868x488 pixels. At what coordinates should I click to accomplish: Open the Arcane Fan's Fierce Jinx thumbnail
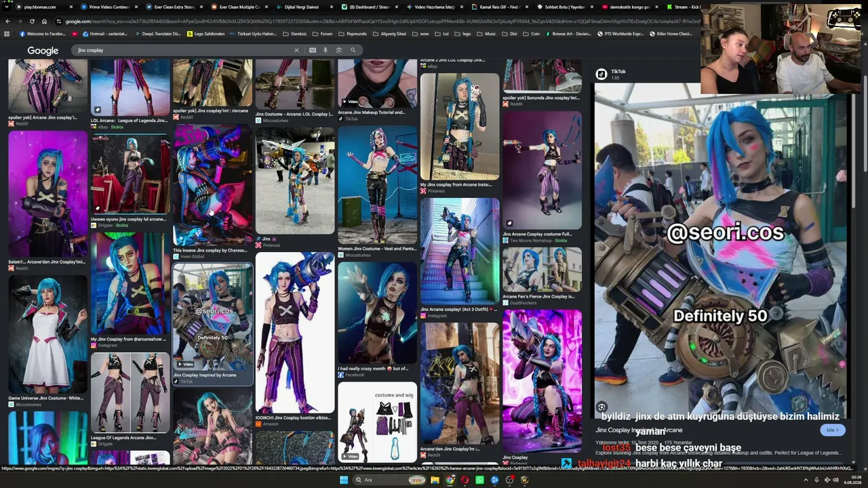542,270
